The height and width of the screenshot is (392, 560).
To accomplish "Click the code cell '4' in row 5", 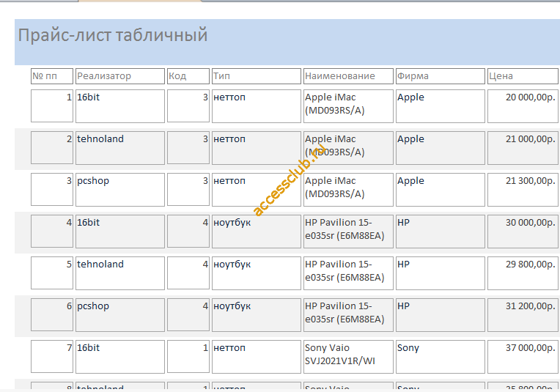I will 188,273.
